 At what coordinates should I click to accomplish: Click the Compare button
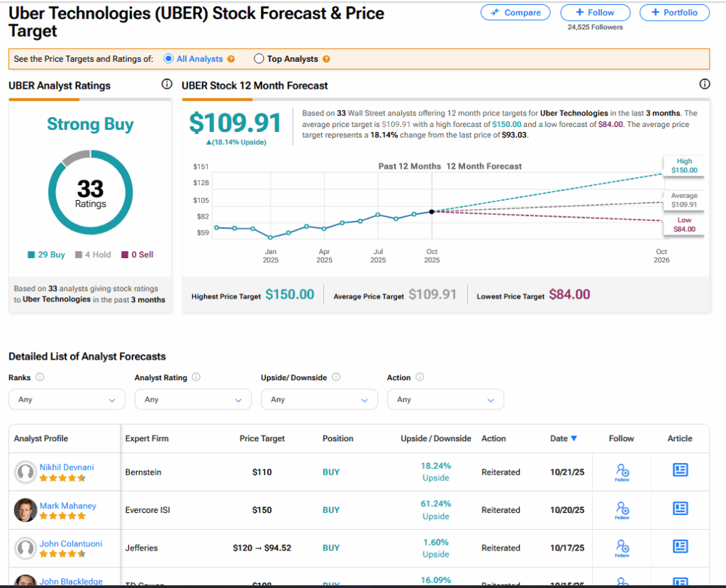point(515,13)
